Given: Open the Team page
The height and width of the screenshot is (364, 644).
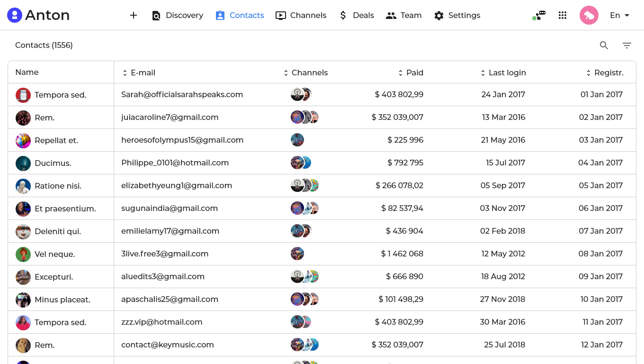Looking at the screenshot, I should pos(403,15).
